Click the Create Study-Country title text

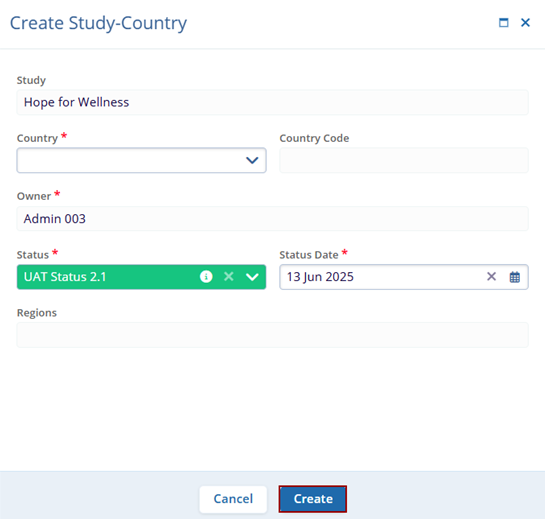98,24
